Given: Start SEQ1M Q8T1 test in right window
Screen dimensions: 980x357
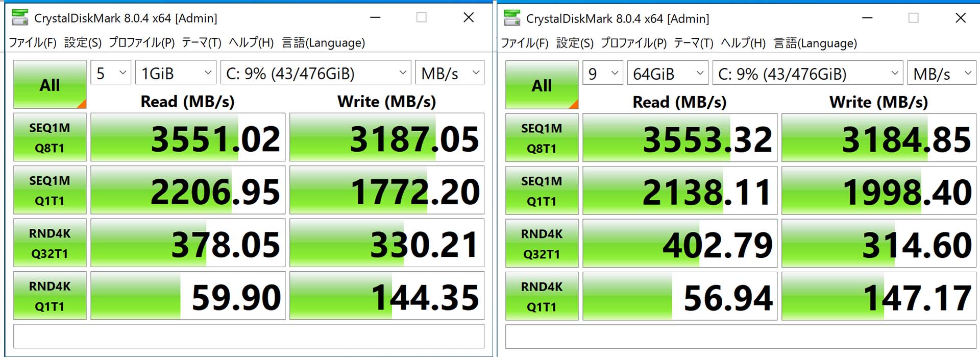Looking at the screenshot, I should [542, 138].
